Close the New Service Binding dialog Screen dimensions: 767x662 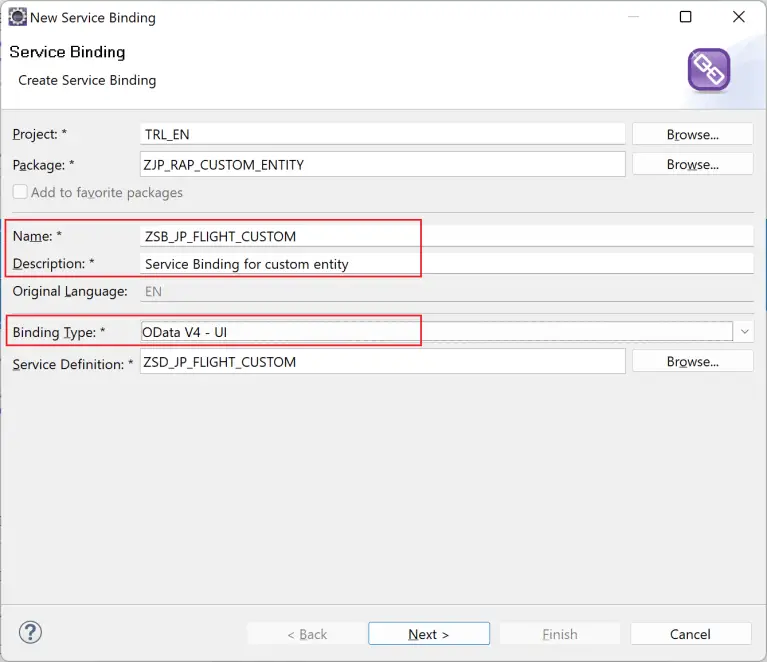(739, 17)
